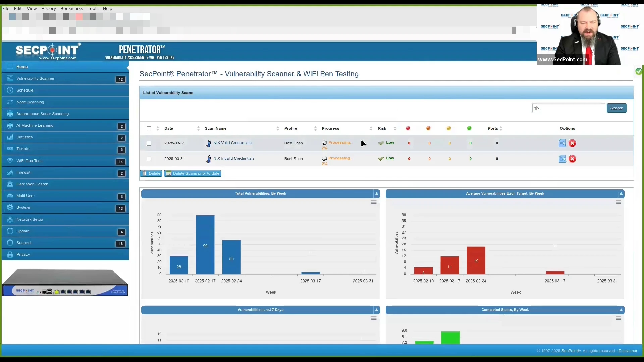Open Average Vulnerabilities chart hamburger menu

coord(618,202)
